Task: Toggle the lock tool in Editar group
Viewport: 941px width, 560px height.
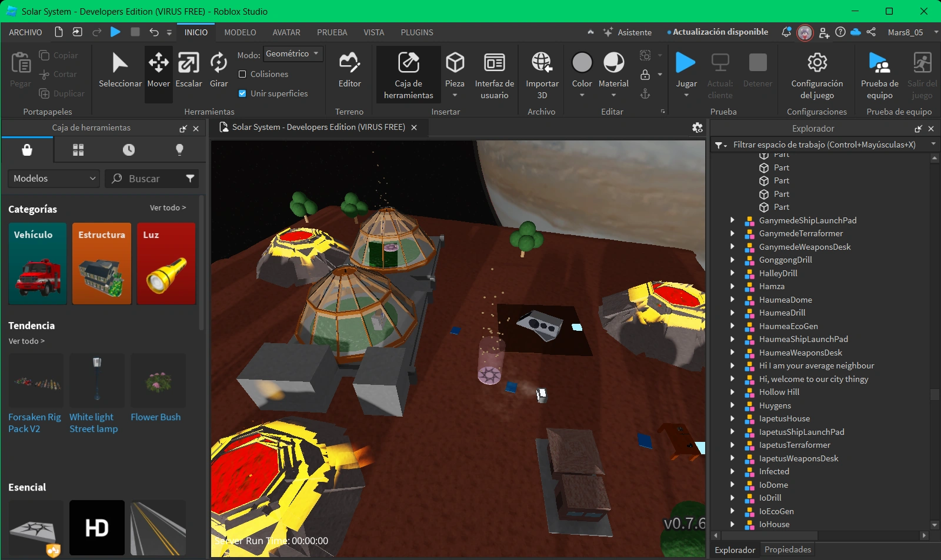Action: [645, 74]
